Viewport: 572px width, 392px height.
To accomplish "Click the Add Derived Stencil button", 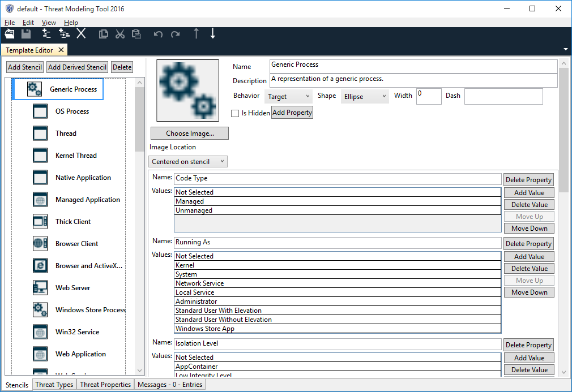I will coord(78,67).
